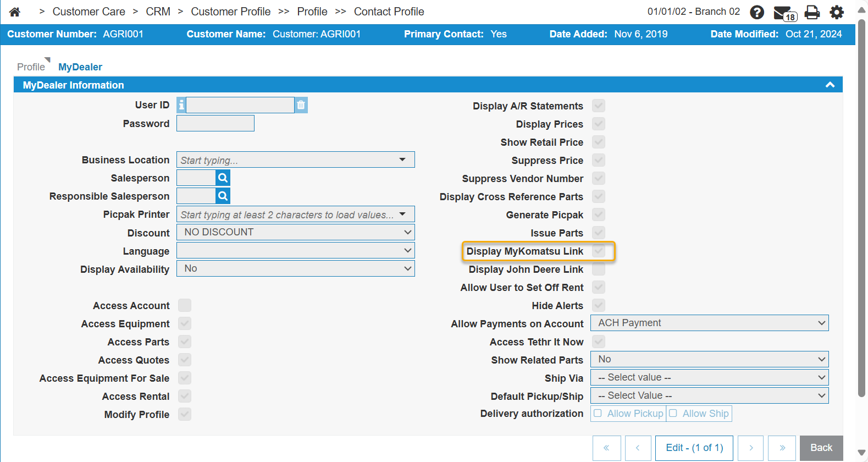The image size is (868, 462).
Task: Select the MyDealer tab
Action: tap(80, 67)
